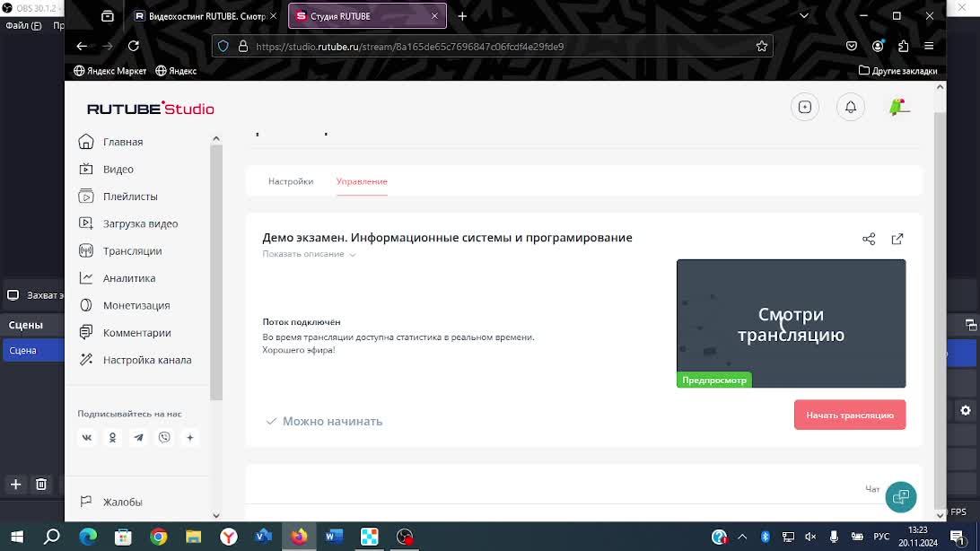Toggle system volume mute icon

[810, 537]
